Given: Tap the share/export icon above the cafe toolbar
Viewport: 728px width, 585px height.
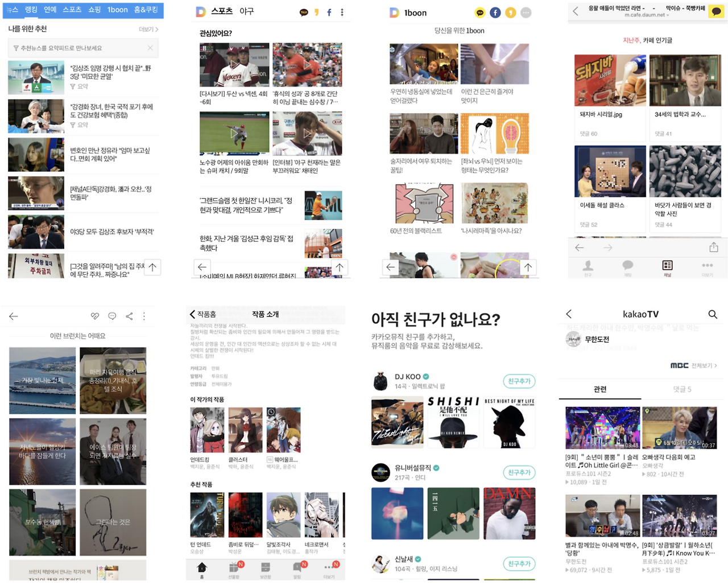Looking at the screenshot, I should [x=714, y=248].
